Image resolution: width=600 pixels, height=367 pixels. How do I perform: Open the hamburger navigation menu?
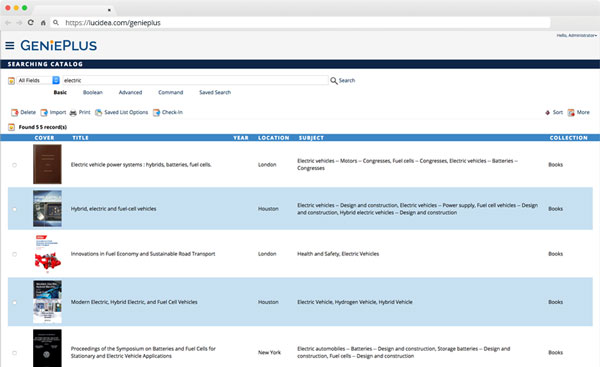tap(10, 46)
